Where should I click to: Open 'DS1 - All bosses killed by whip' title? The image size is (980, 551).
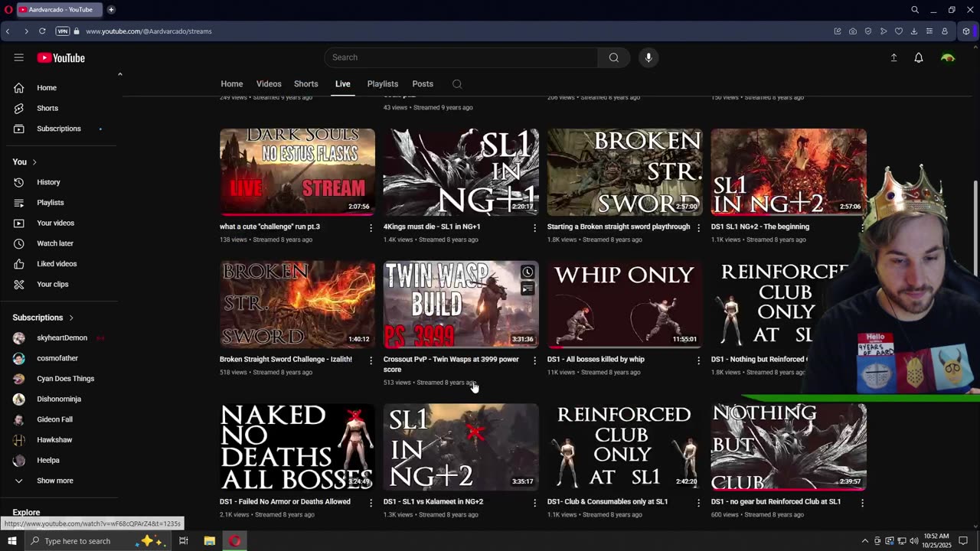point(596,359)
